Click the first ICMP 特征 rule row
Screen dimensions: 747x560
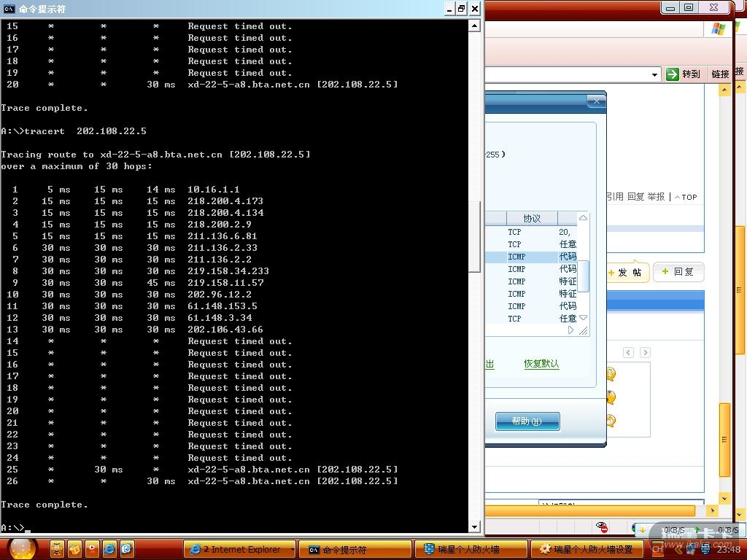(531, 281)
